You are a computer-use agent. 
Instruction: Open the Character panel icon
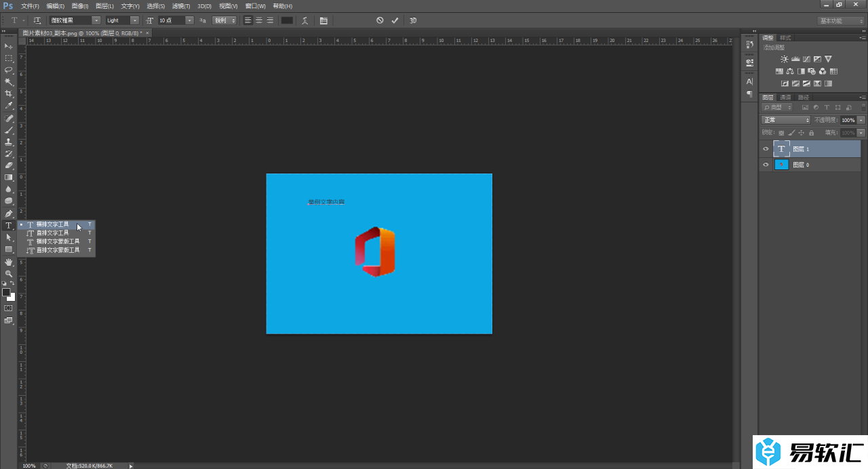(749, 81)
